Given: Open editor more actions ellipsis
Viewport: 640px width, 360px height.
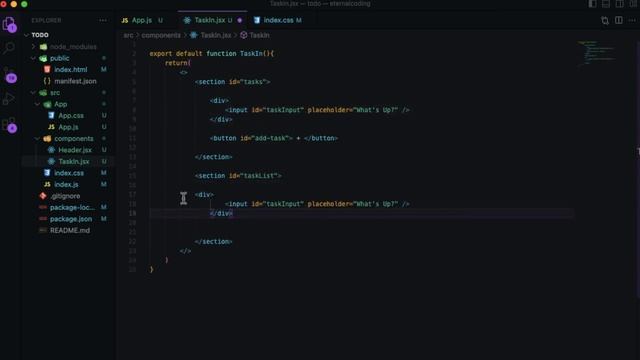Looking at the screenshot, I should [x=632, y=20].
